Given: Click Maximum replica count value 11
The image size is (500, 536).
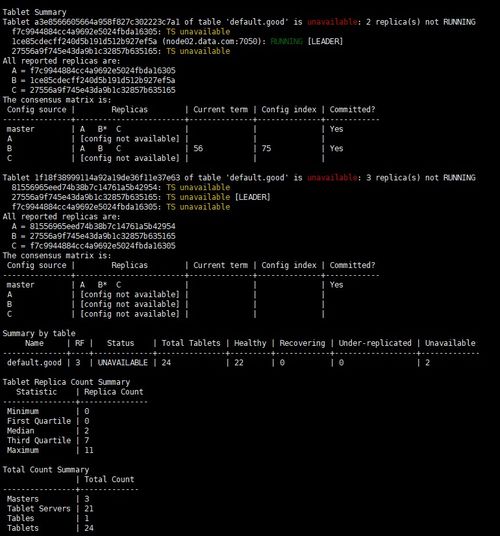Looking at the screenshot, I should (x=89, y=450).
